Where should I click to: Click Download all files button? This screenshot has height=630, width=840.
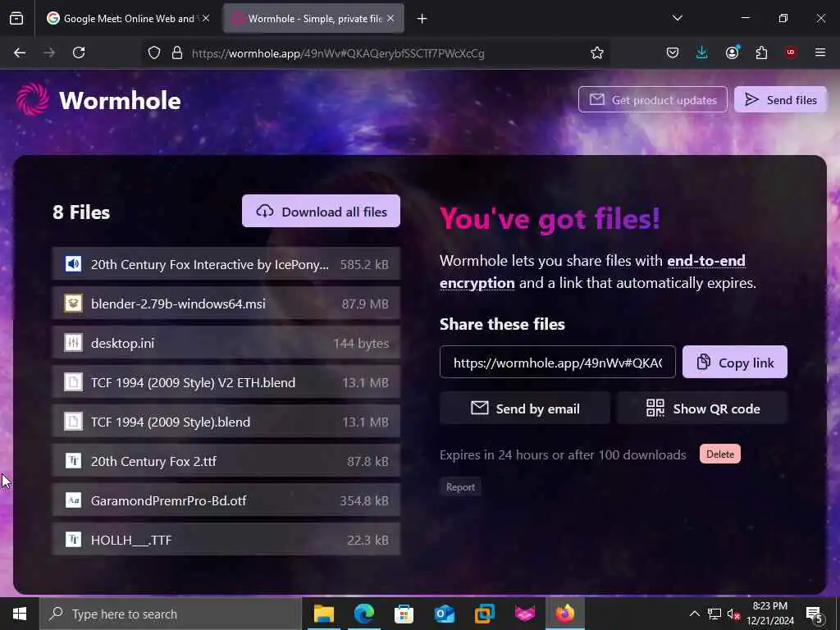tap(321, 211)
